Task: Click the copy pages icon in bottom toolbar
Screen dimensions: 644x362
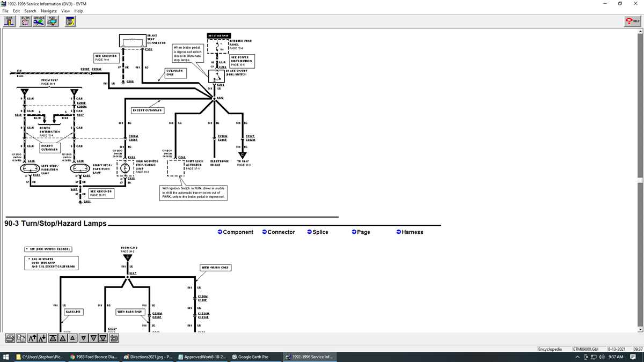Action: (20, 338)
